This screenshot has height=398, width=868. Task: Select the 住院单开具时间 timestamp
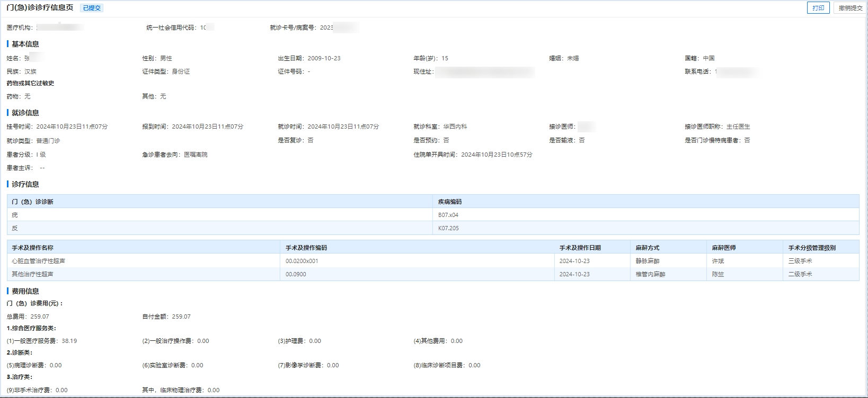[x=497, y=155]
